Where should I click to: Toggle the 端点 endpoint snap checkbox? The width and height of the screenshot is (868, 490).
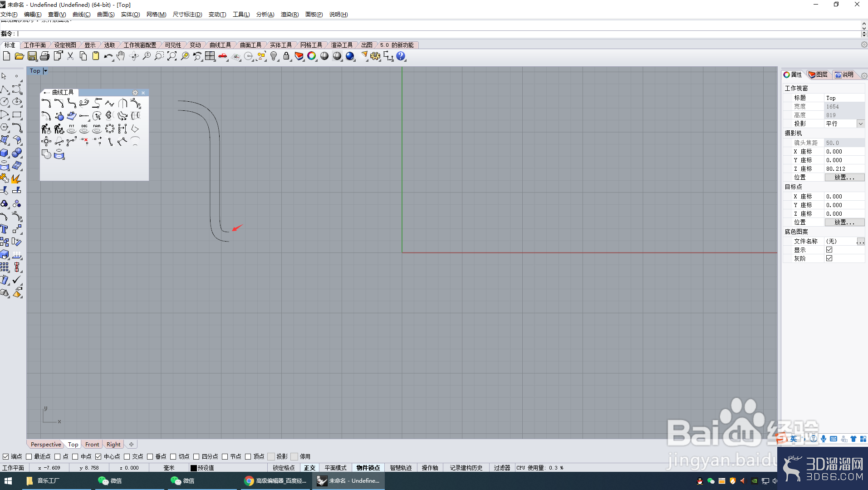click(x=6, y=456)
